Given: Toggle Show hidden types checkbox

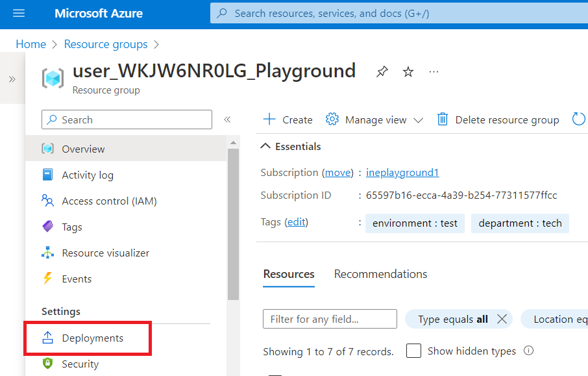Looking at the screenshot, I should click(x=413, y=351).
